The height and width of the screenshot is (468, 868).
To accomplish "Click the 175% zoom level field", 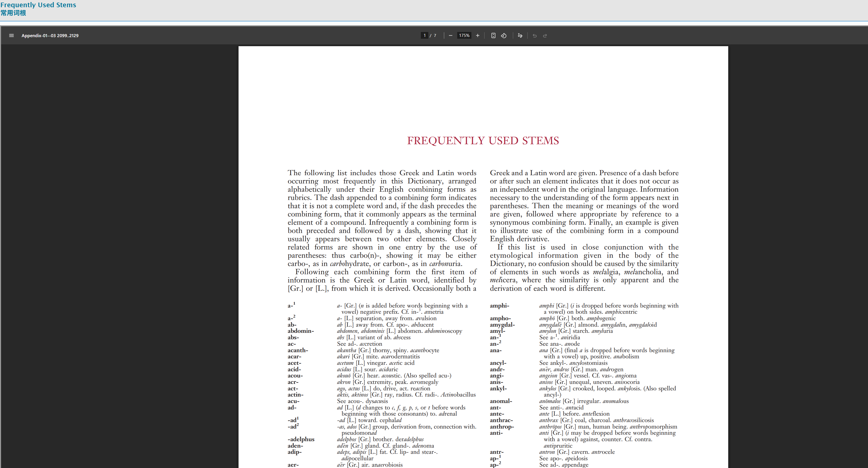I will 464,35.
